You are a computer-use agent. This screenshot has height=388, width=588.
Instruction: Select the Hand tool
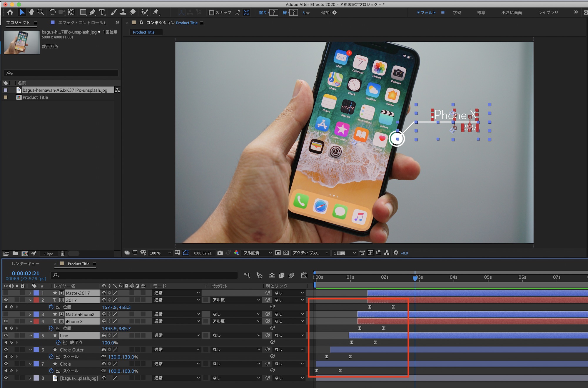pyautogui.click(x=31, y=12)
